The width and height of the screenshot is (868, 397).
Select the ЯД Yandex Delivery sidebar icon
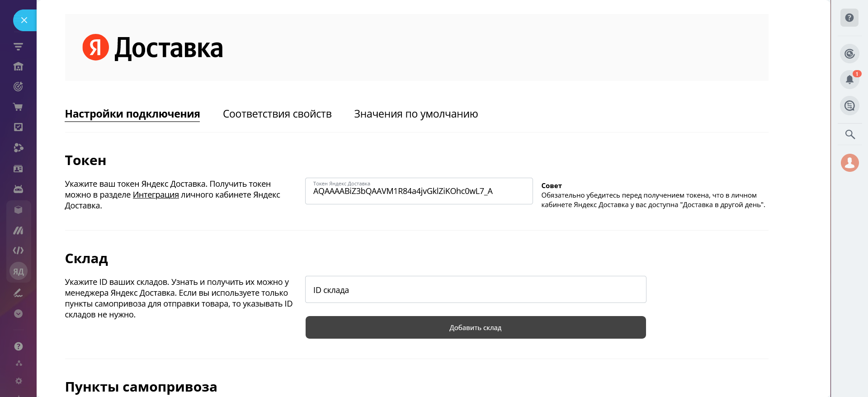tap(19, 271)
